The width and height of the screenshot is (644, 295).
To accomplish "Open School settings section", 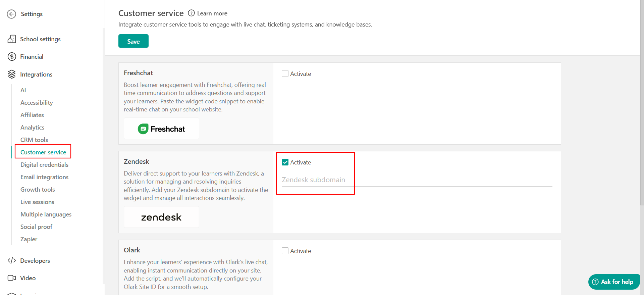I will coord(40,39).
